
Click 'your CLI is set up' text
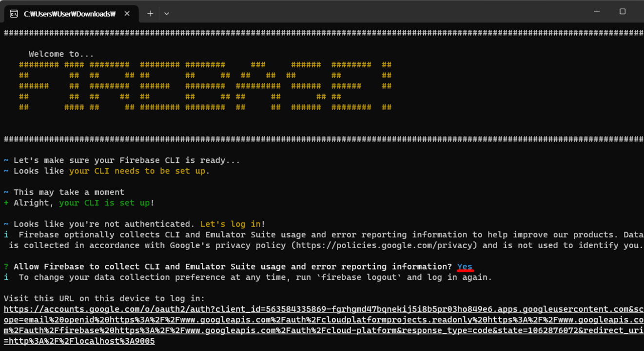(104, 203)
